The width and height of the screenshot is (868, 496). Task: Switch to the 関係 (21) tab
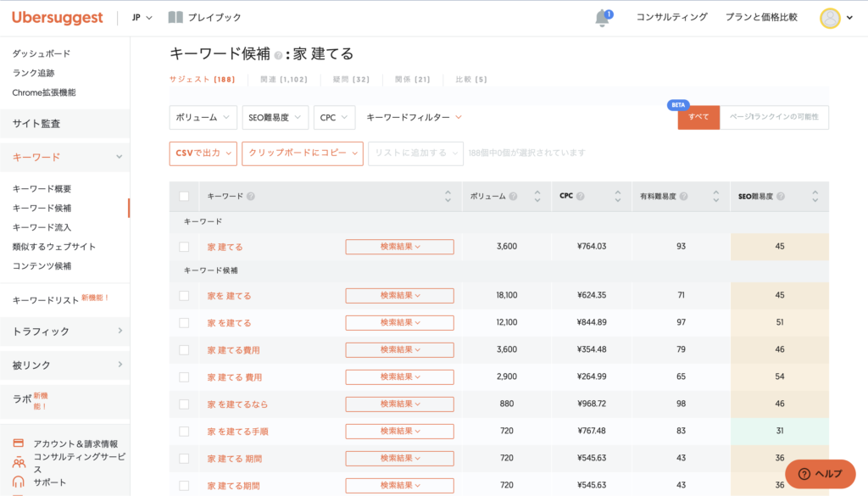point(413,80)
